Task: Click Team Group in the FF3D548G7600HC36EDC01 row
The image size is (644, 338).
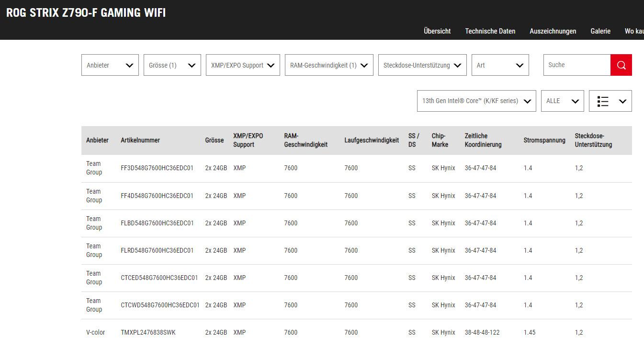Action: coord(94,168)
